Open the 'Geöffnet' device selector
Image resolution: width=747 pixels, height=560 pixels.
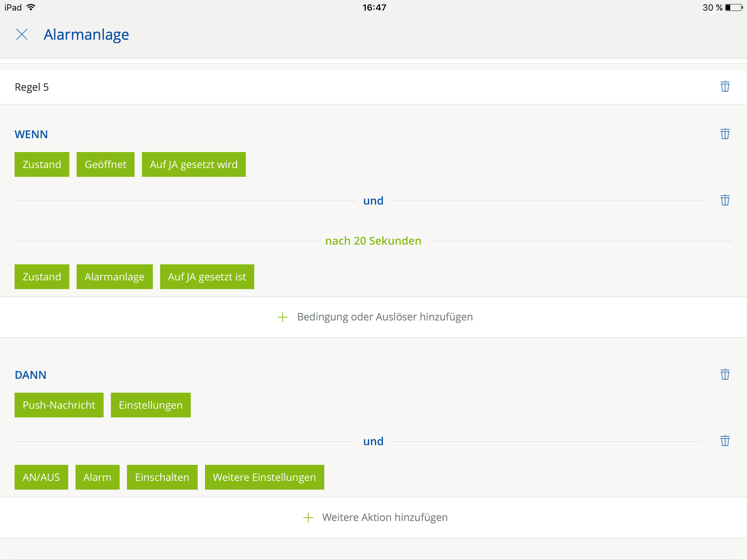pyautogui.click(x=105, y=164)
